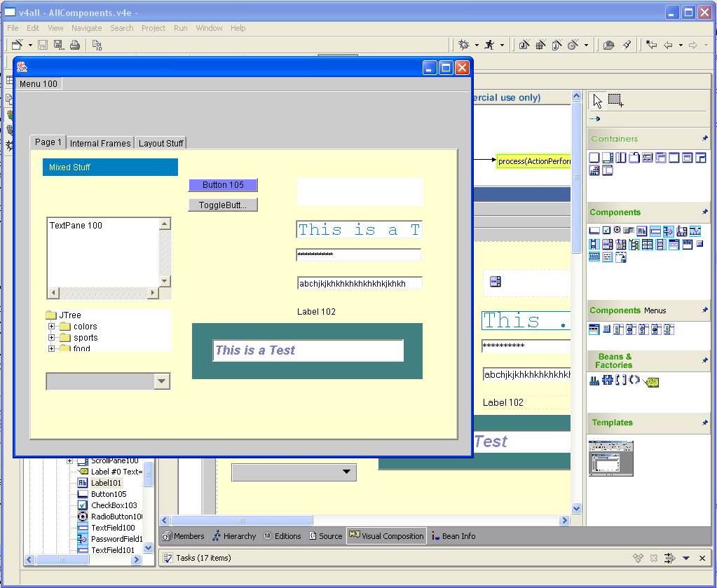Select CheckBox103 in the bean tree
This screenshot has width=717, height=588.
click(114, 505)
